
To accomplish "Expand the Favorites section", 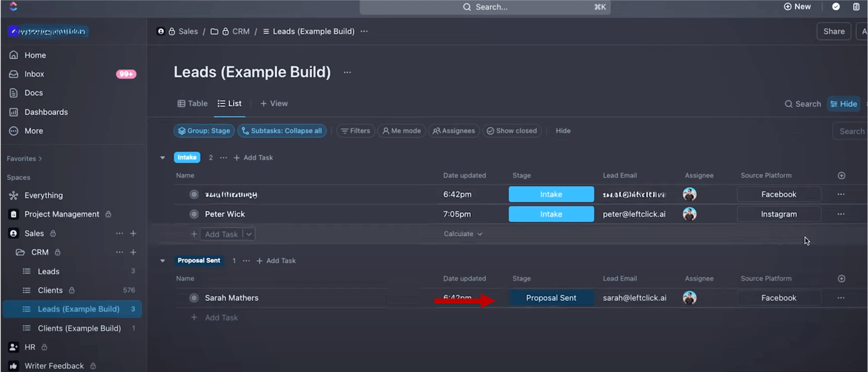I will 24,159.
